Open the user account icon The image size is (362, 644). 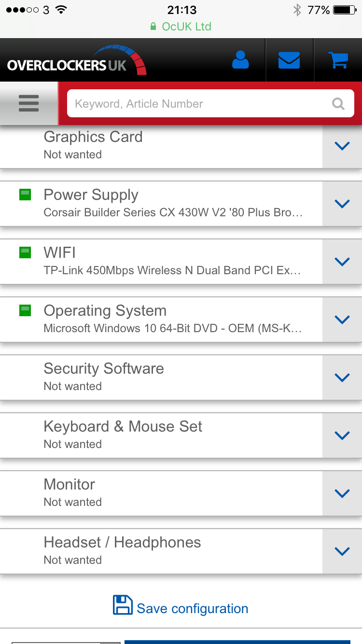click(240, 60)
